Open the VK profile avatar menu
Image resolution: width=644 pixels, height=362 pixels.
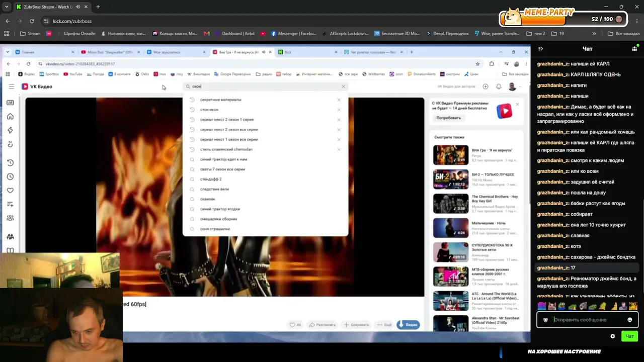(x=512, y=86)
